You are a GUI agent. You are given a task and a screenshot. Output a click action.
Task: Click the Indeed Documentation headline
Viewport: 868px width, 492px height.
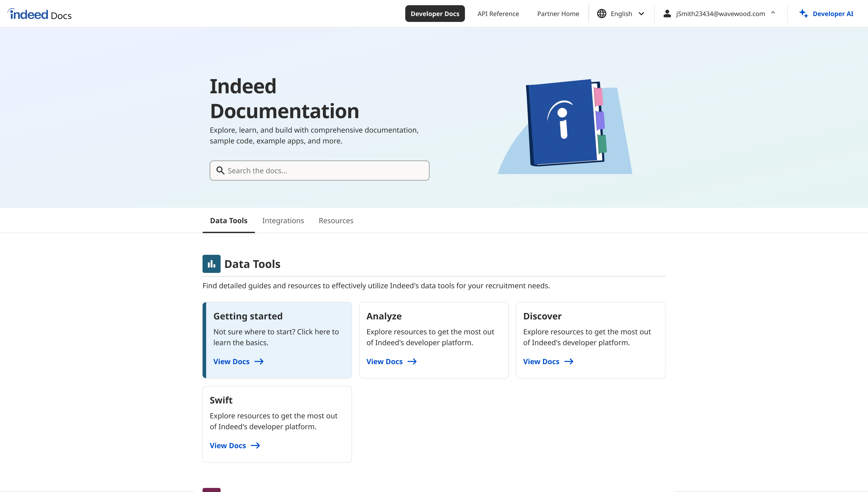[x=284, y=99]
